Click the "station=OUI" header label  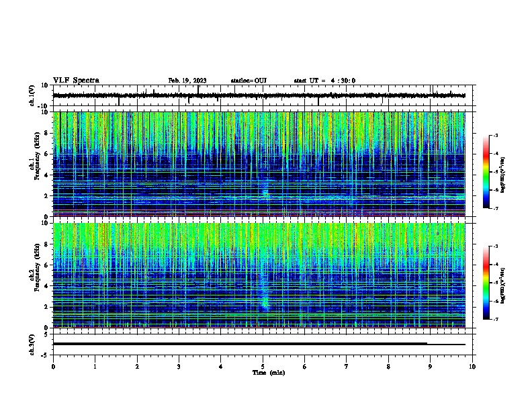(249, 81)
